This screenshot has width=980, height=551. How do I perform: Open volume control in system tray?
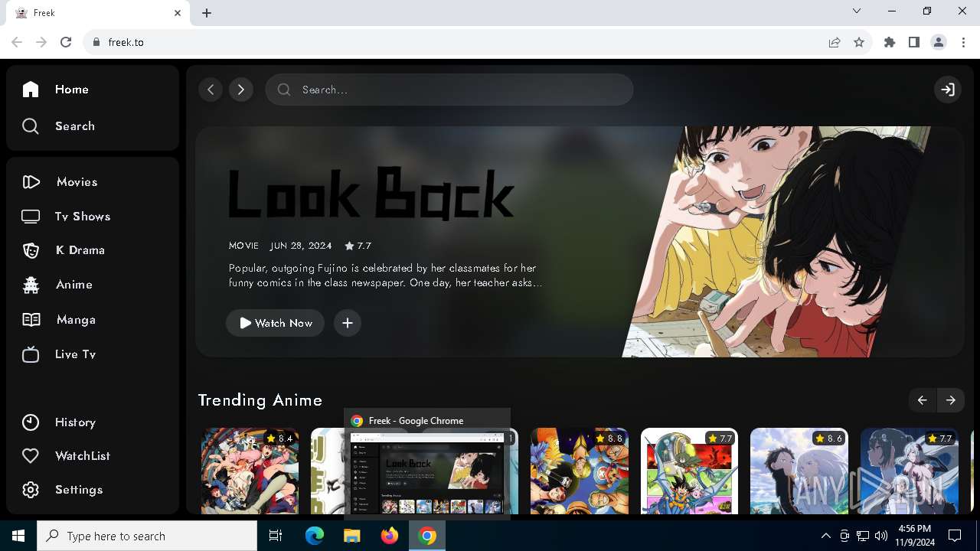coord(881,536)
